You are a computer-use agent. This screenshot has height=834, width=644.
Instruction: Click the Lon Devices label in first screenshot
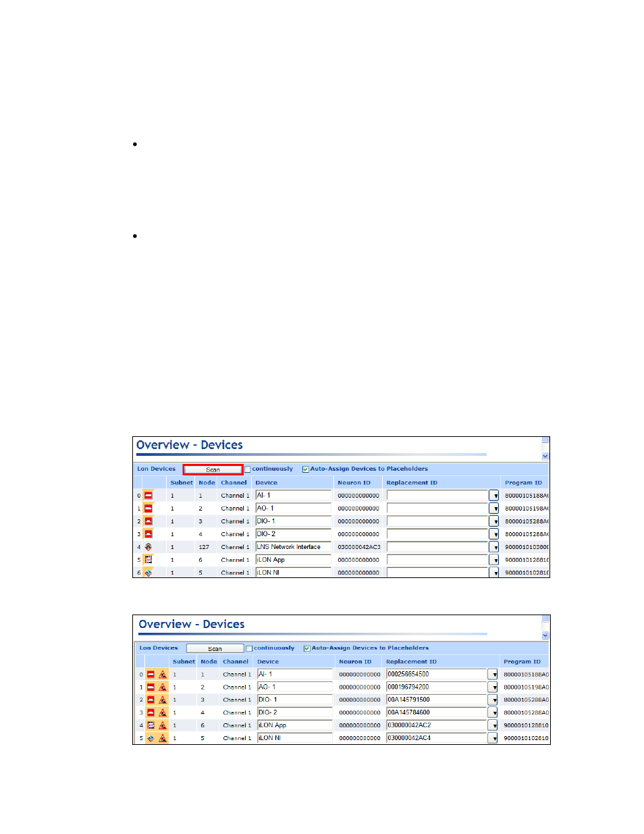click(x=157, y=469)
